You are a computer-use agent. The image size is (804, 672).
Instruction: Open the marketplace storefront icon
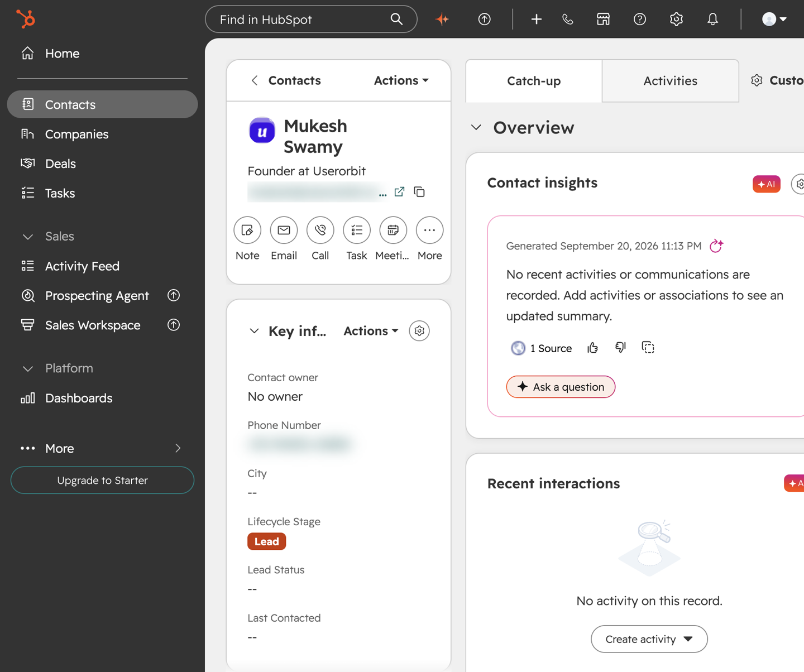[x=603, y=19]
